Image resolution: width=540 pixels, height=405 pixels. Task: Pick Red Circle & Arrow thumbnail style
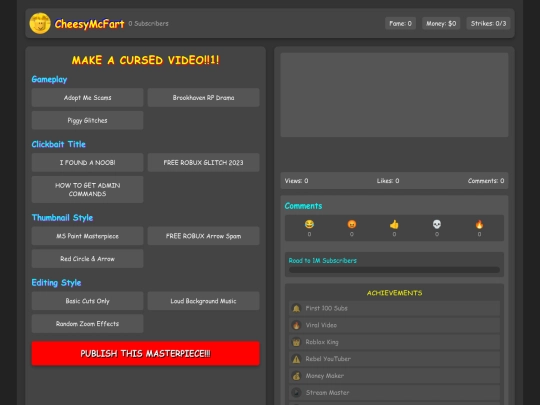point(87,259)
